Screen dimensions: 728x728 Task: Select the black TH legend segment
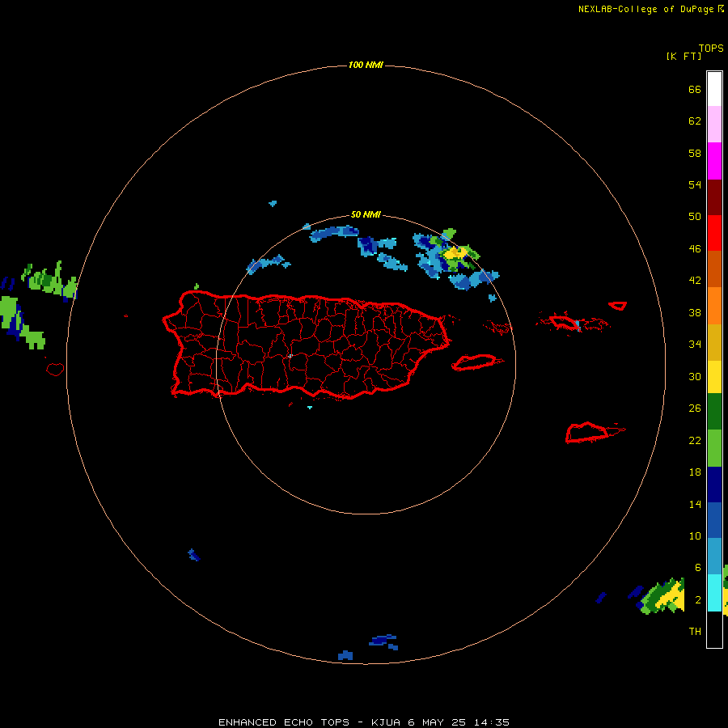point(714,629)
